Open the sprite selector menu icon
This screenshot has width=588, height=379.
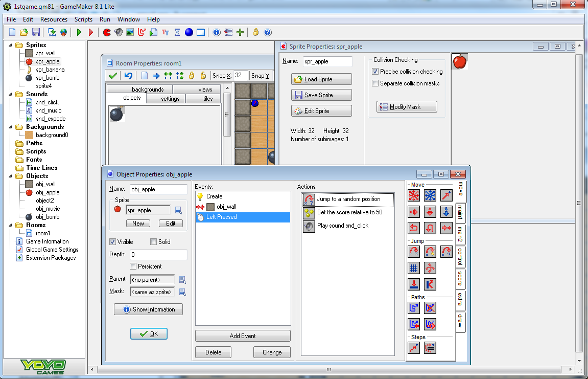pyautogui.click(x=178, y=210)
